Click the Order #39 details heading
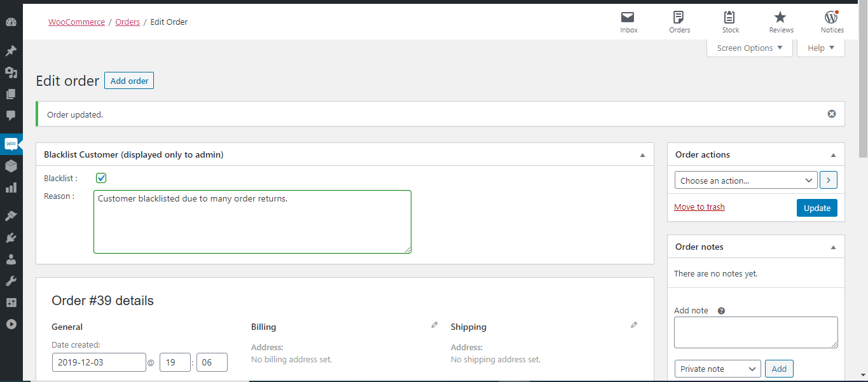 click(102, 301)
